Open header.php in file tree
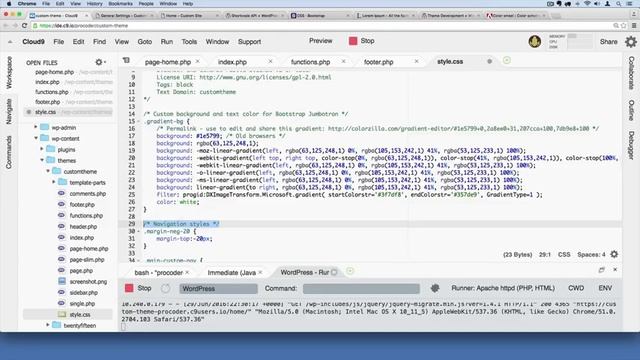 [83, 227]
